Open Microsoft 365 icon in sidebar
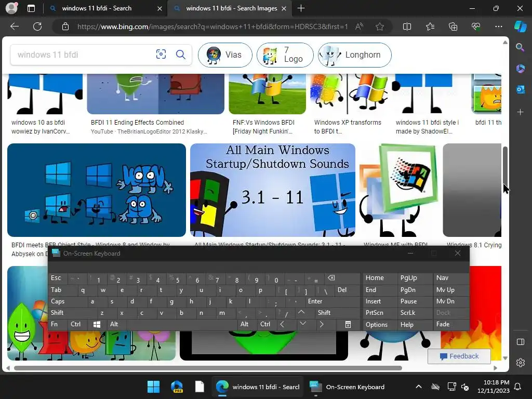This screenshot has height=399, width=532. 520,68
